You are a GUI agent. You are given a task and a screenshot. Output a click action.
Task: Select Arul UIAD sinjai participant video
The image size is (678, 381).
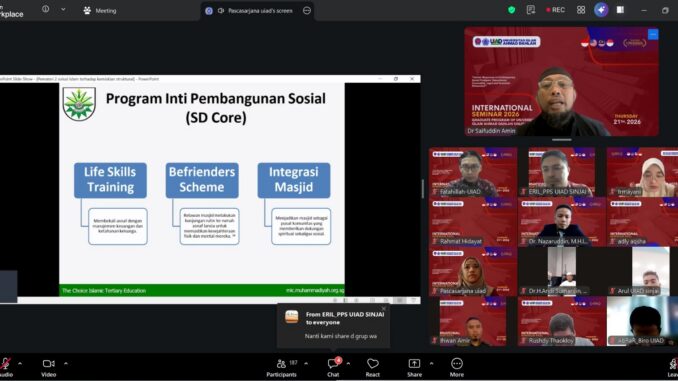point(642,272)
